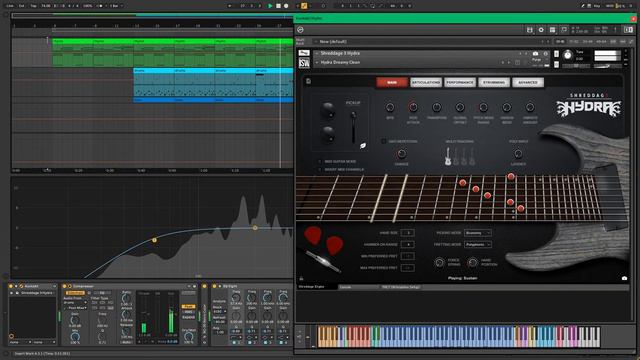Toggle Compressor device power button

click(64, 287)
